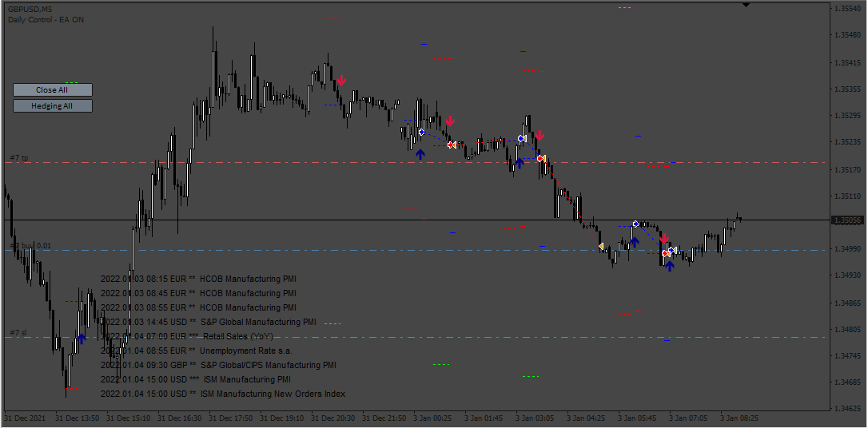Click the '31 Dec 2021' time axis label

point(23,418)
